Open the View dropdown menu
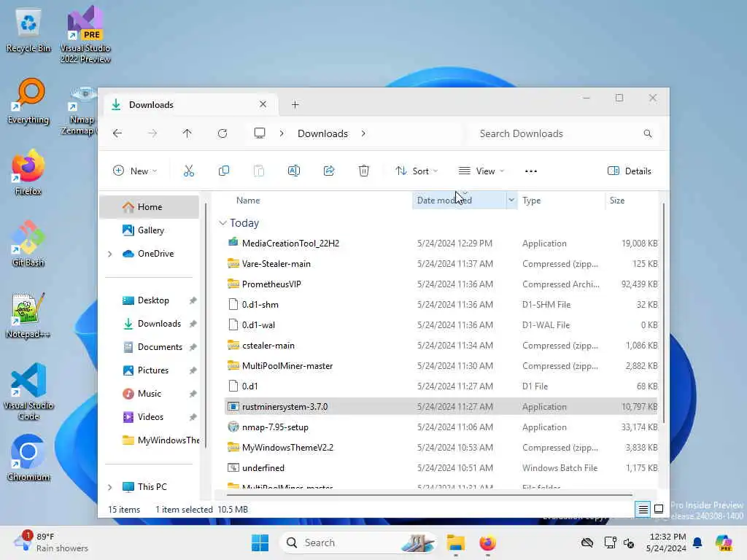 481,171
